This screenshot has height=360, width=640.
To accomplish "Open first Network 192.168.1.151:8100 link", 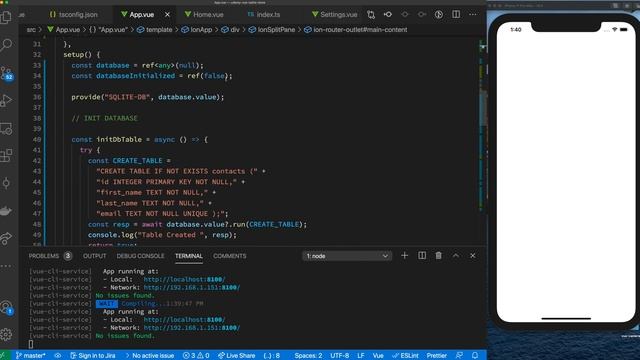I will 192,287.
